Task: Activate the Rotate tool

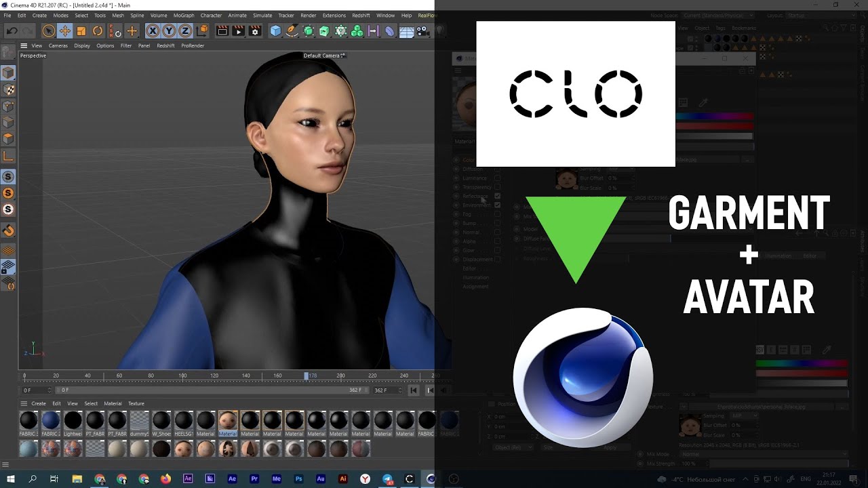Action: pyautogui.click(x=98, y=30)
